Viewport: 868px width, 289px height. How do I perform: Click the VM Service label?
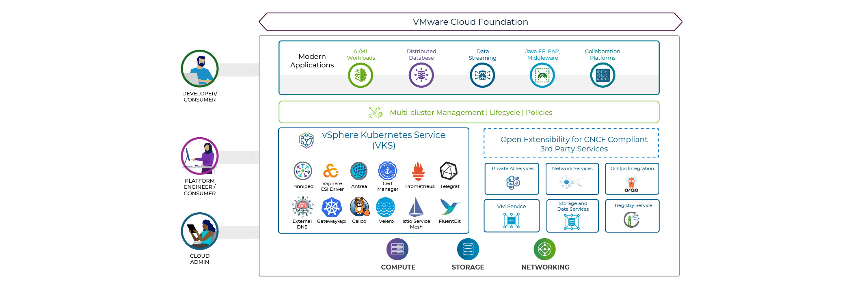pos(512,207)
